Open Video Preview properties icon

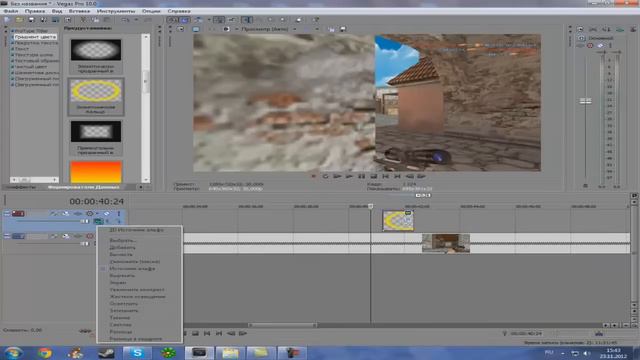point(181,29)
